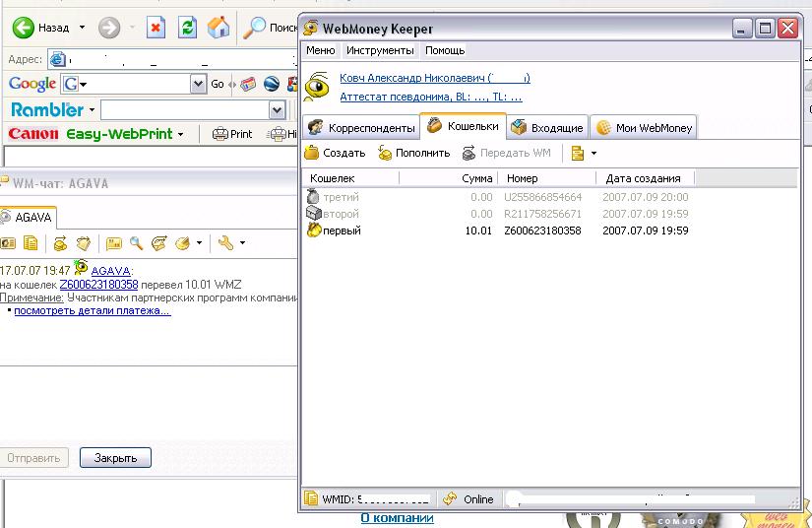812x528 pixels.
Task: Click the magnifier icon in WM-chat toolbar
Action: tap(136, 243)
